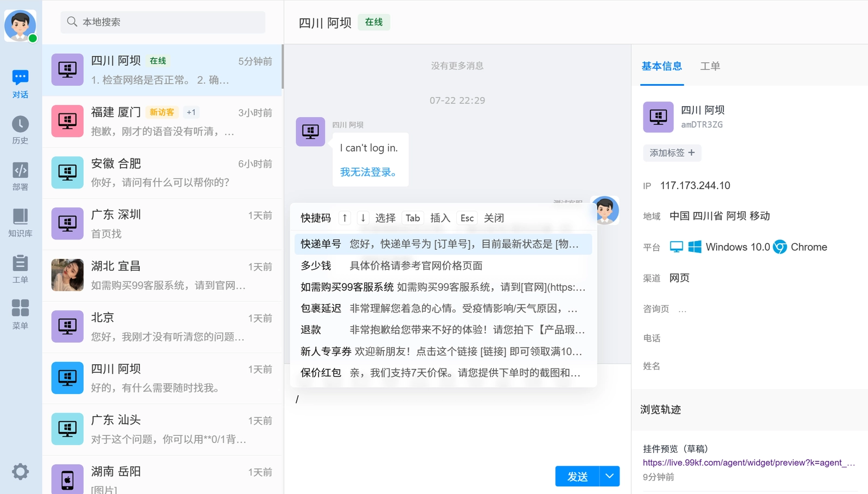
Task: Click the agent avatar with online status
Action: coord(20,25)
